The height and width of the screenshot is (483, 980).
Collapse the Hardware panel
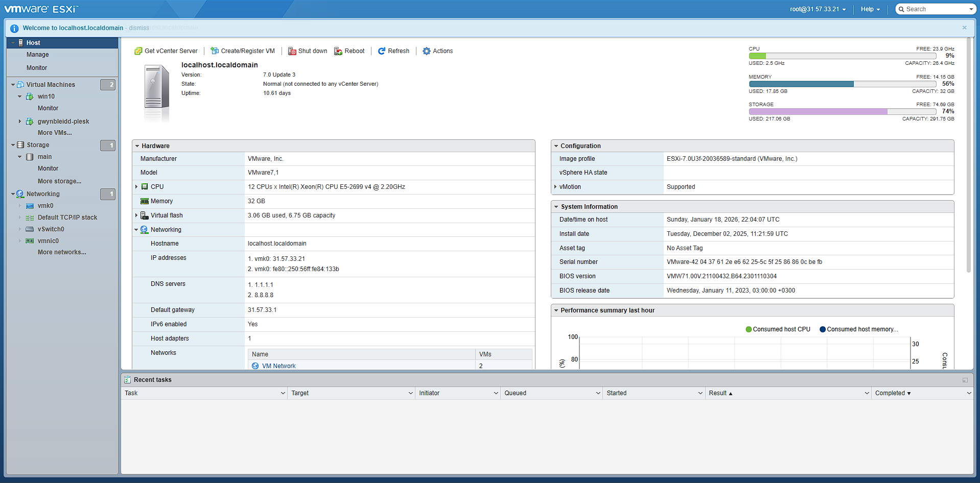tap(137, 146)
